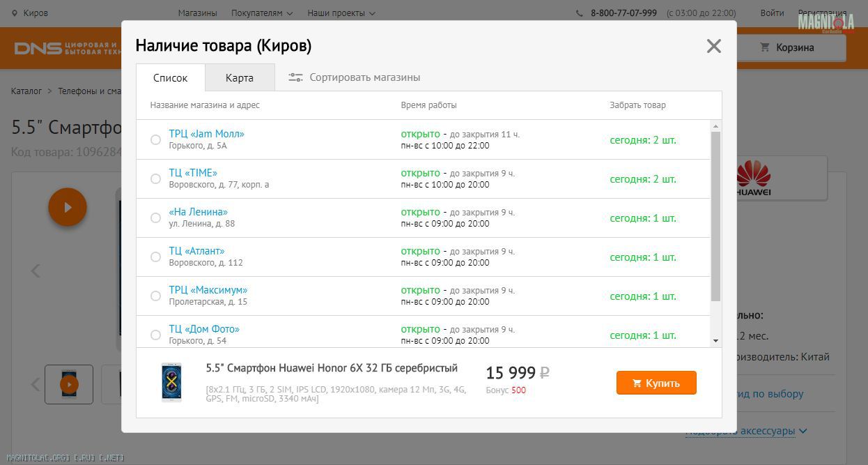Image resolution: width=868 pixels, height=465 pixels.
Task: Click the orange Купить button
Action: (656, 383)
